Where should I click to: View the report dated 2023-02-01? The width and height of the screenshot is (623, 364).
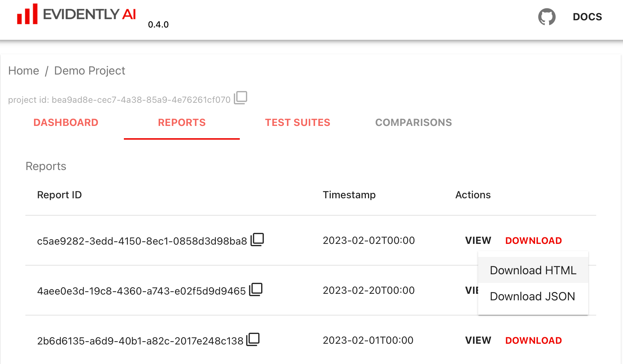(x=478, y=340)
